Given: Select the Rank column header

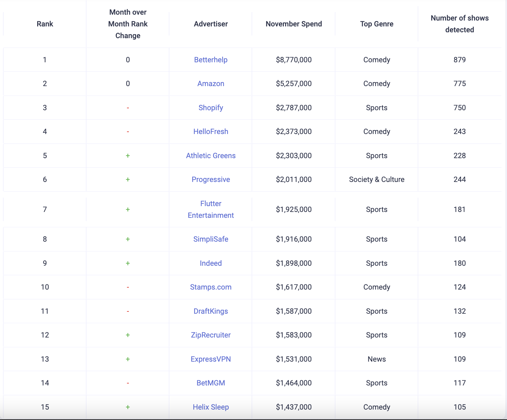Looking at the screenshot, I should [x=45, y=24].
